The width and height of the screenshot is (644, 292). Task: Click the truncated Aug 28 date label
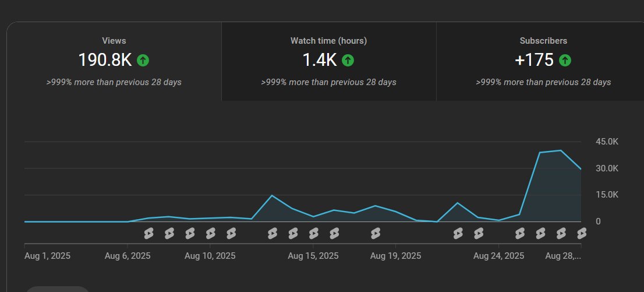coord(563,256)
